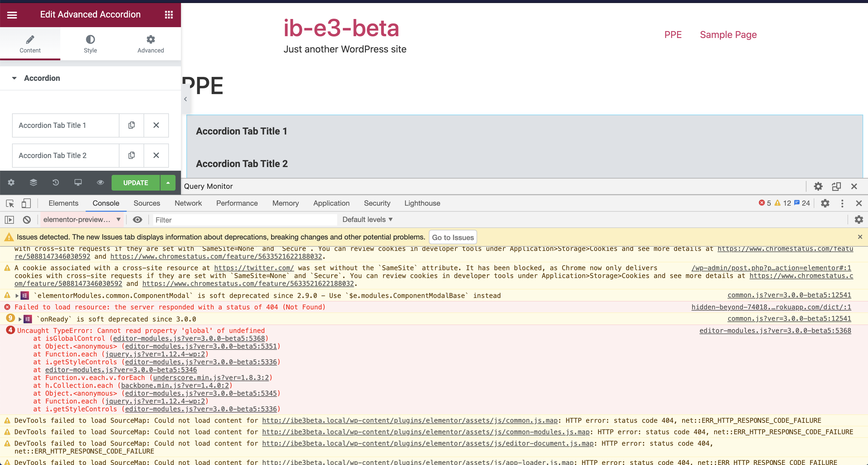The image size is (868, 465).
Task: Duplicate Accordion Tab Title 1 item
Action: (131, 125)
